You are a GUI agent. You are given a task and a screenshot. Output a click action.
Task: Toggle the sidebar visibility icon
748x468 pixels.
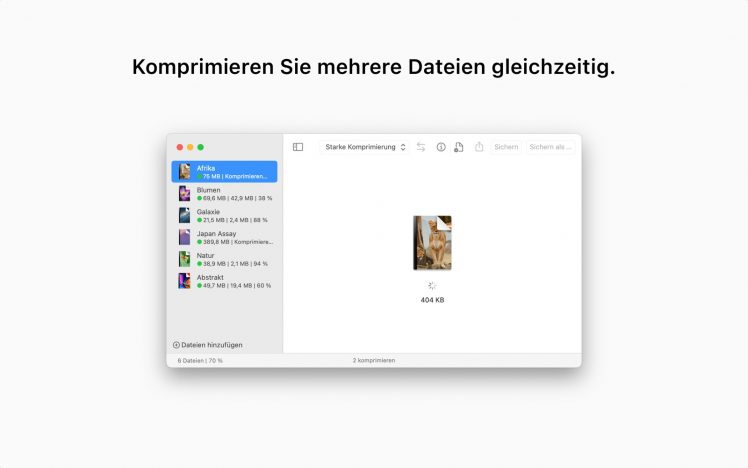(298, 147)
